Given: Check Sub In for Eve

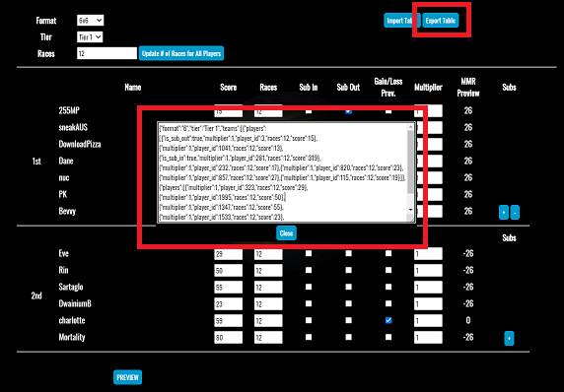Looking at the screenshot, I should (x=309, y=253).
